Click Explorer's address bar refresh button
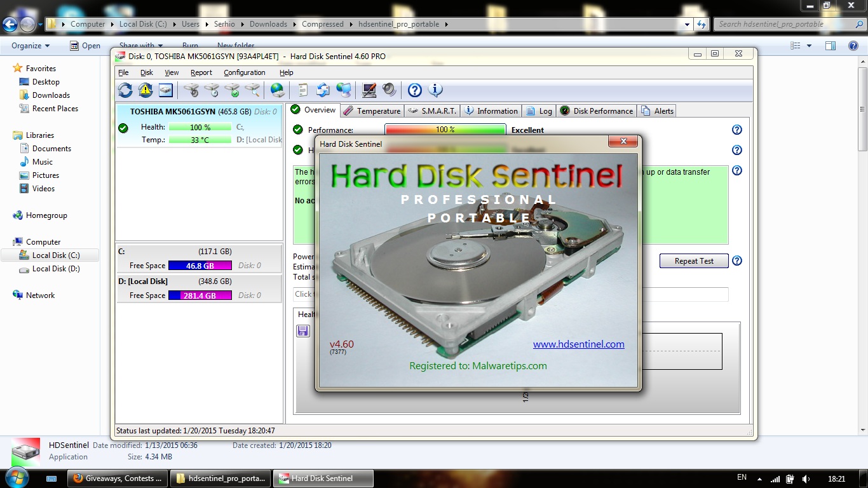 702,24
